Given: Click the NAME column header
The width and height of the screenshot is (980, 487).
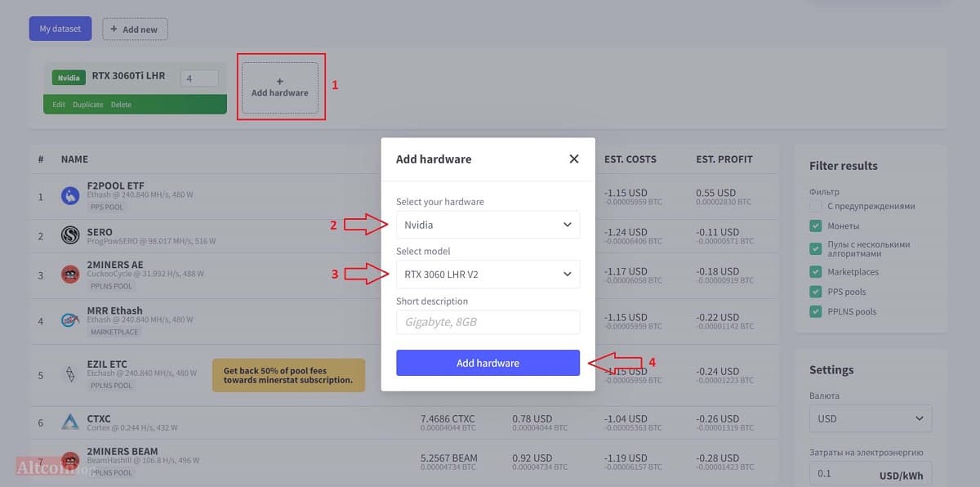Looking at the screenshot, I should coord(74,159).
